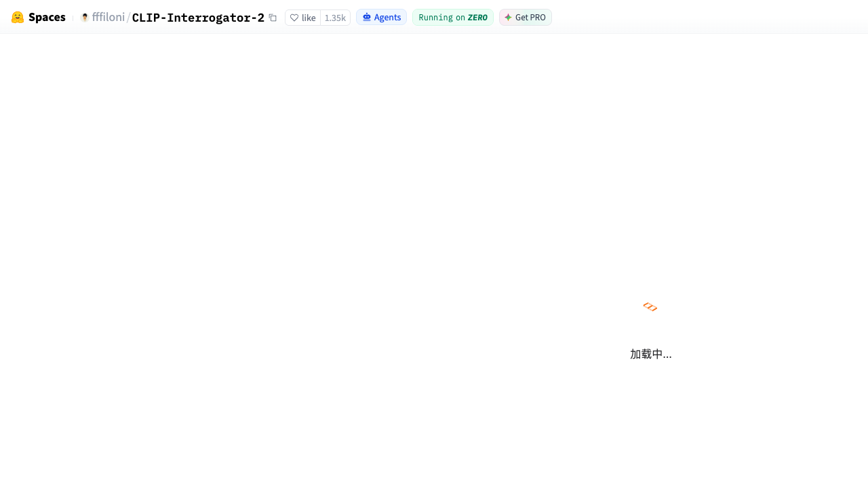Click the Get PRO button

526,17
